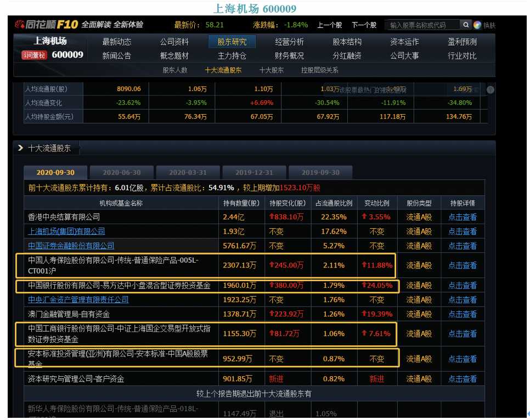Screen dimensions: 530x420
Task: Select the 2020-06-30 report date tab
Action: 121,172
